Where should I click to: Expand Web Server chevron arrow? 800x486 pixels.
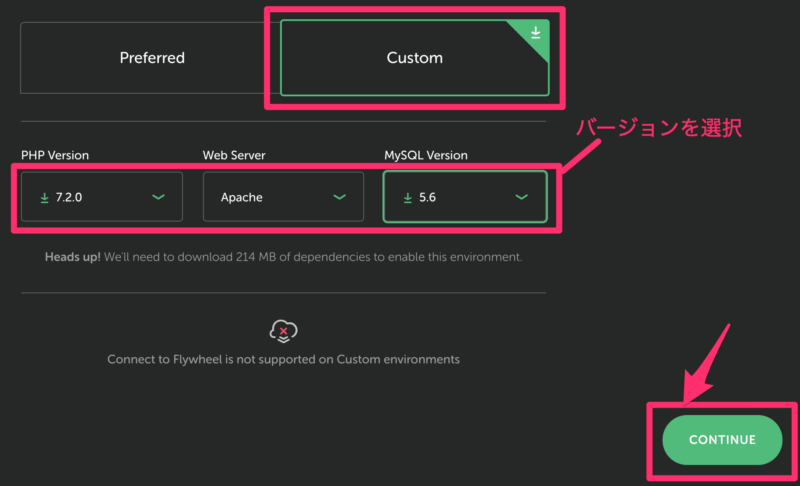tap(339, 197)
